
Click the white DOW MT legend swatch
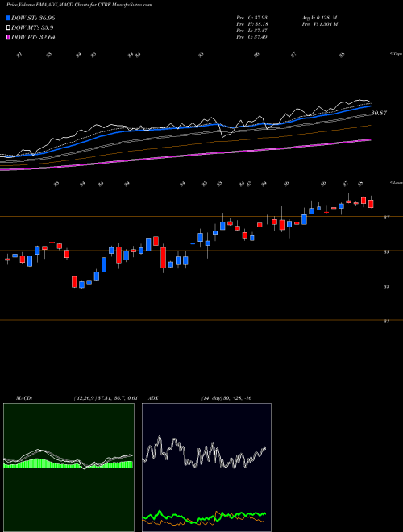[9, 28]
